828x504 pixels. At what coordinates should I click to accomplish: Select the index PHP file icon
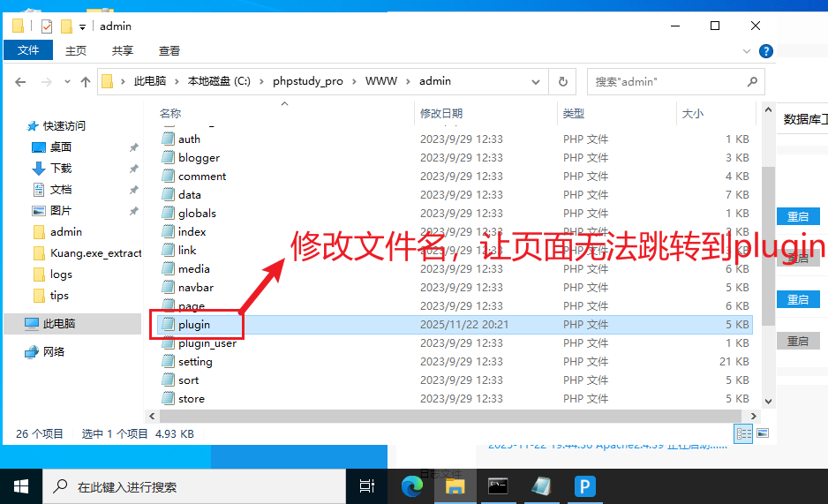168,231
